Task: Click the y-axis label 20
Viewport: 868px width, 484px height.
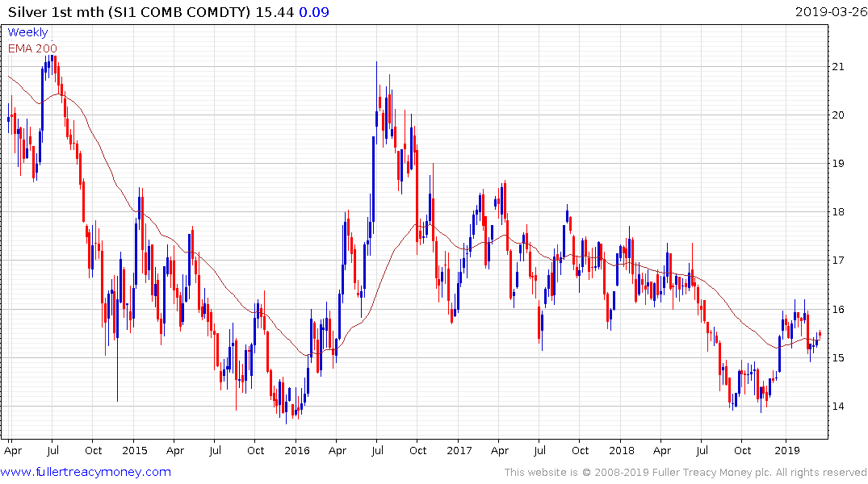Action: pyautogui.click(x=838, y=115)
